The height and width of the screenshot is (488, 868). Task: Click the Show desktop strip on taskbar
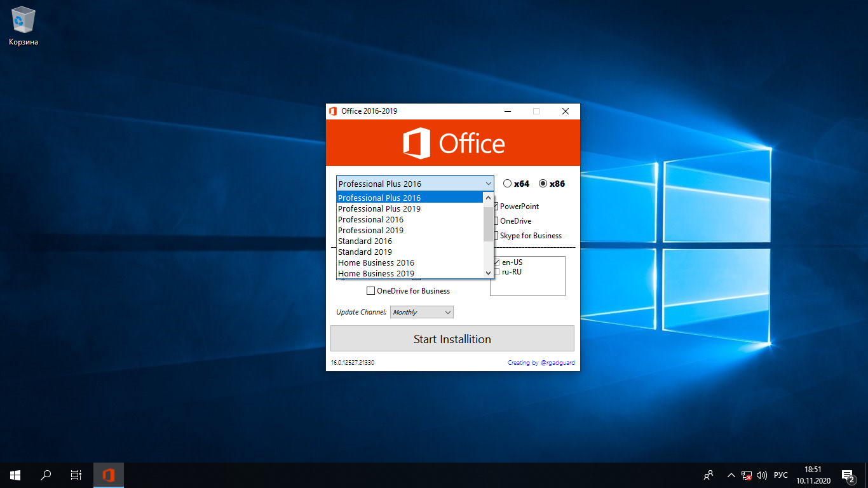click(866, 475)
